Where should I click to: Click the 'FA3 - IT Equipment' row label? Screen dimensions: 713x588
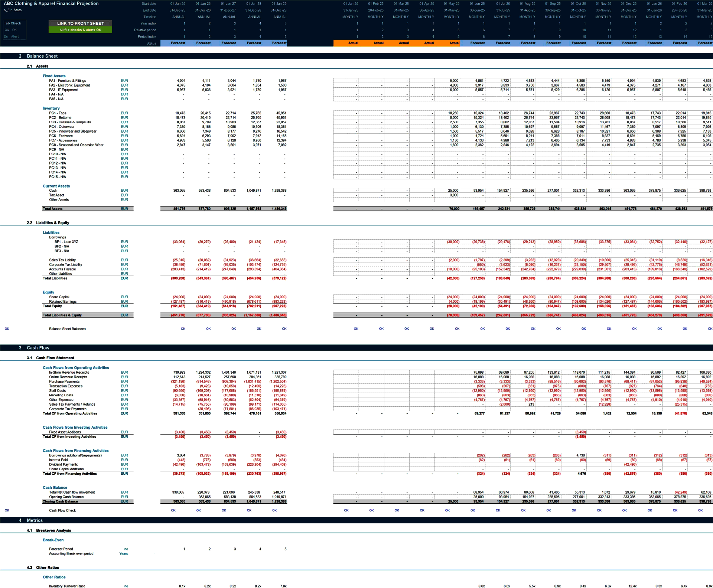pos(64,90)
